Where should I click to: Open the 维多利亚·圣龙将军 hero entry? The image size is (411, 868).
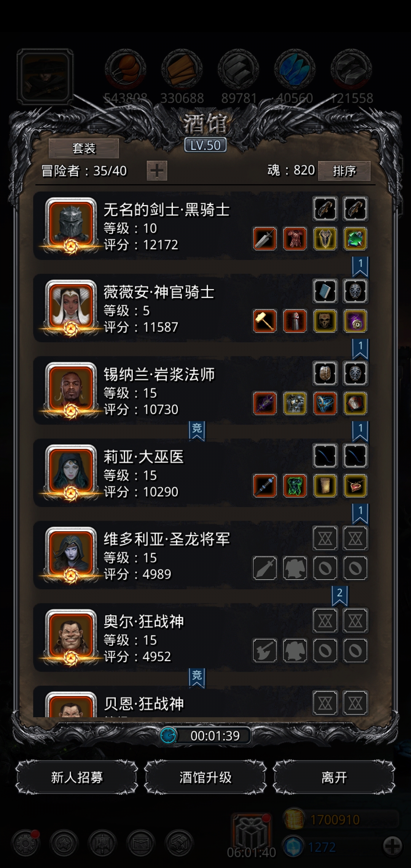coord(201,555)
